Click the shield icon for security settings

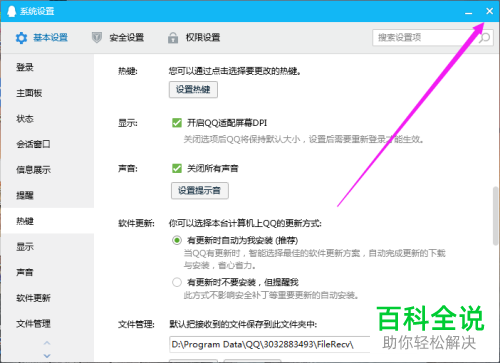(97, 38)
